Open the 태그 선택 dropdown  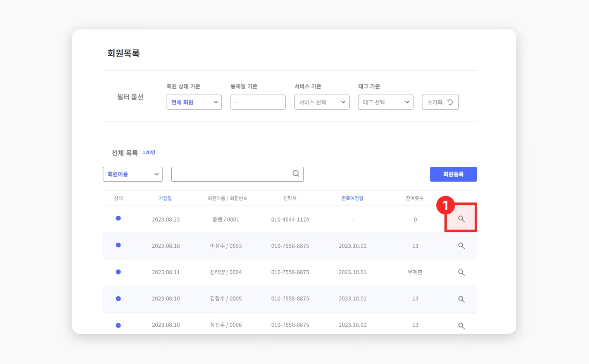[386, 102]
